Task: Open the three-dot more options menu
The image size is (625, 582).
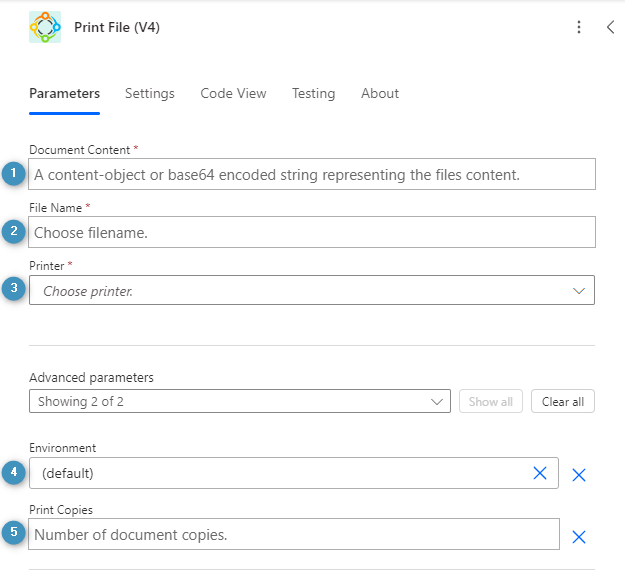Action: coord(579,27)
